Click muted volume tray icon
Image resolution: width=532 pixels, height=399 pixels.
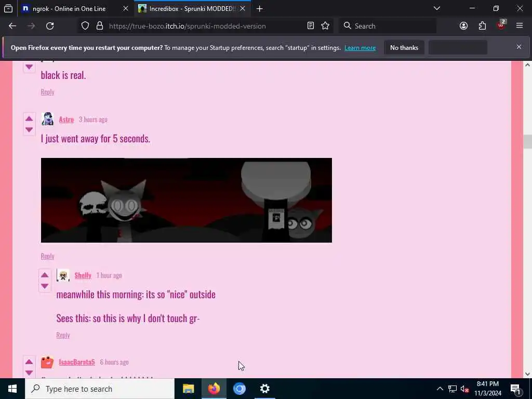464,389
